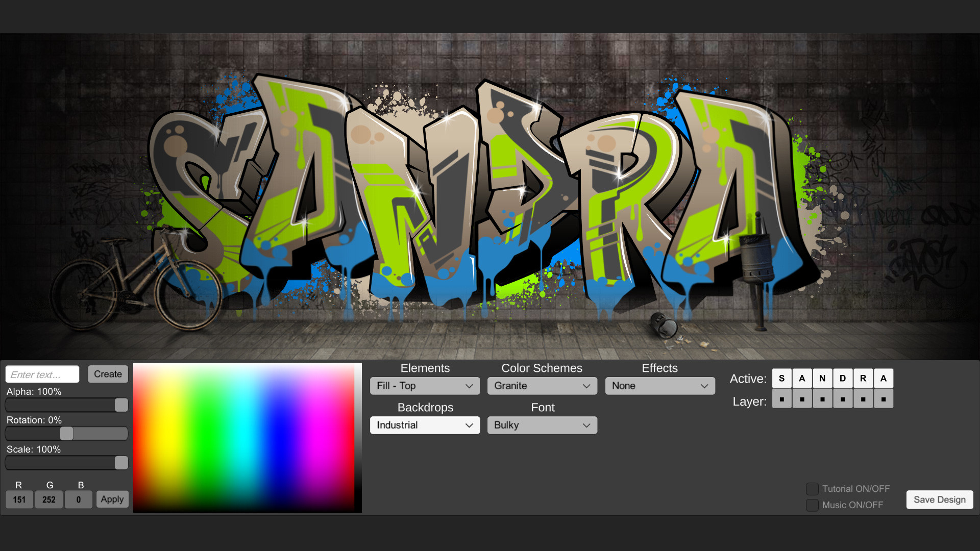Activate the first letter A

[802, 378]
